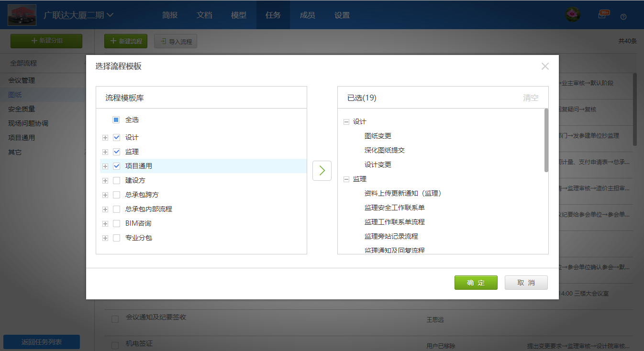Uncheck the 设计 template checkbox
644x351 pixels.
(x=116, y=138)
